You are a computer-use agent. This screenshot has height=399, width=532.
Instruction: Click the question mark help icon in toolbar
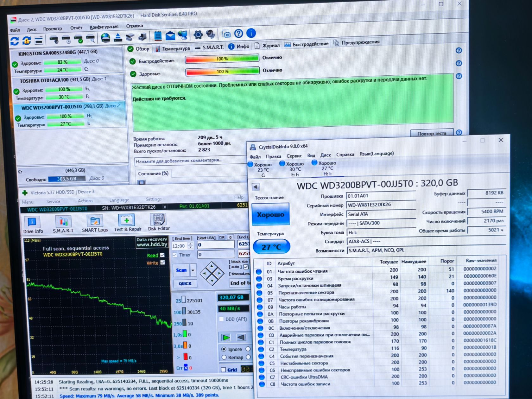tap(239, 34)
